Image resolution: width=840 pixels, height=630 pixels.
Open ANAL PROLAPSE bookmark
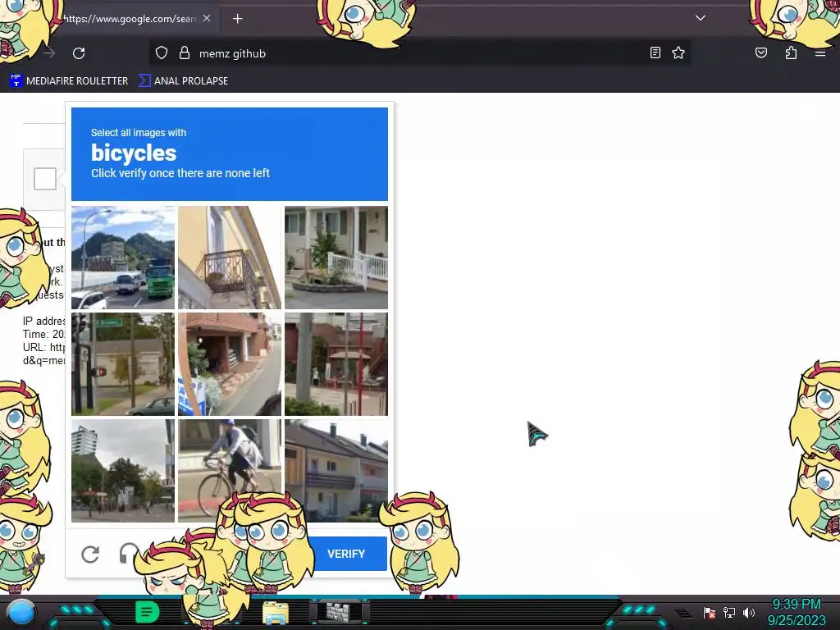coord(183,81)
